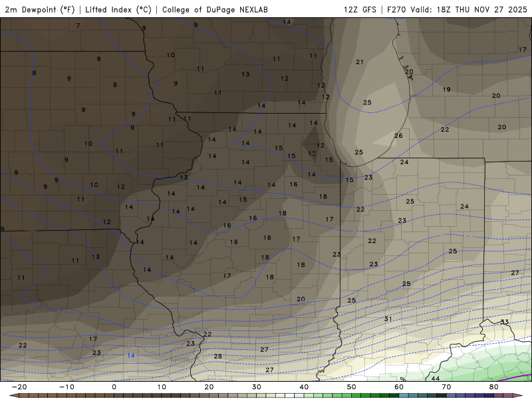532x399 pixels.
Task: Click the "-20" label on the color scale
Action: coord(19,387)
